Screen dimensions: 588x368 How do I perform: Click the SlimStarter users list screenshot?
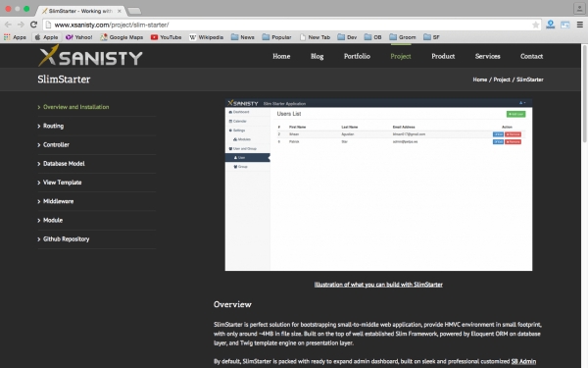point(378,184)
